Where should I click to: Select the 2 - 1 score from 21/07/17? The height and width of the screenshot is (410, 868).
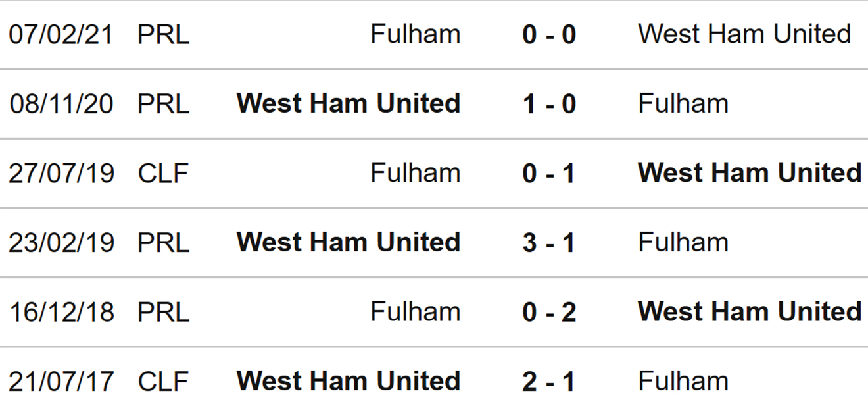[x=549, y=382]
